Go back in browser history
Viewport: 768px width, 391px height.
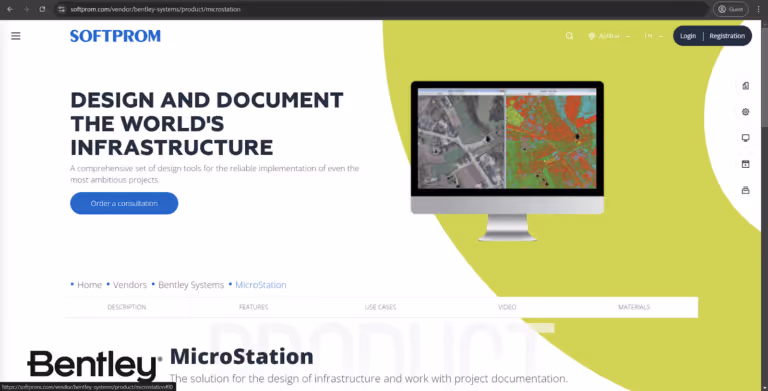10,9
